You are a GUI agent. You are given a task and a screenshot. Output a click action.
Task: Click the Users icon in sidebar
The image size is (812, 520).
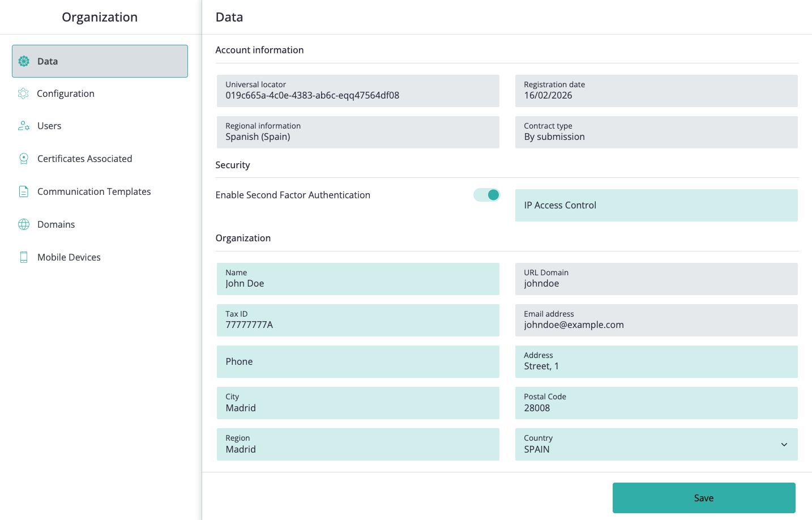(24, 126)
